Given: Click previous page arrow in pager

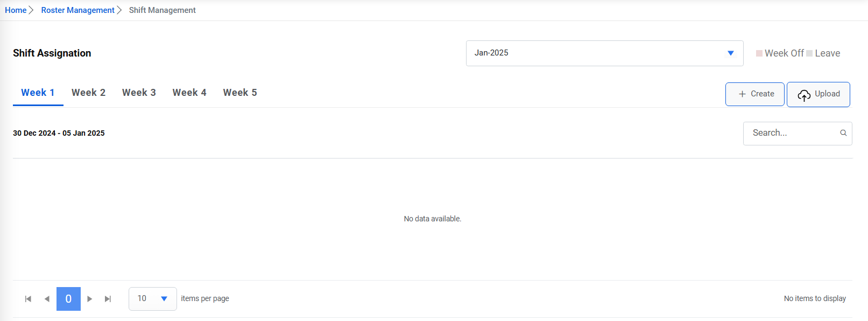Looking at the screenshot, I should pyautogui.click(x=47, y=299).
